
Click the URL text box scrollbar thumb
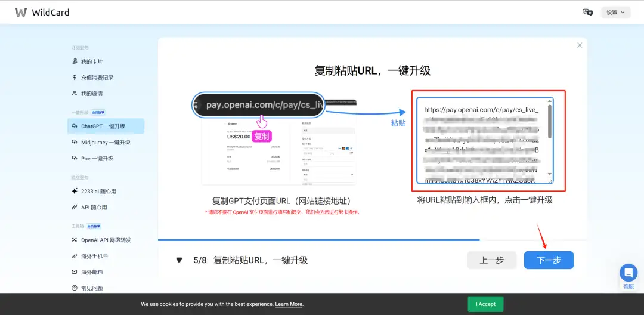click(x=550, y=122)
